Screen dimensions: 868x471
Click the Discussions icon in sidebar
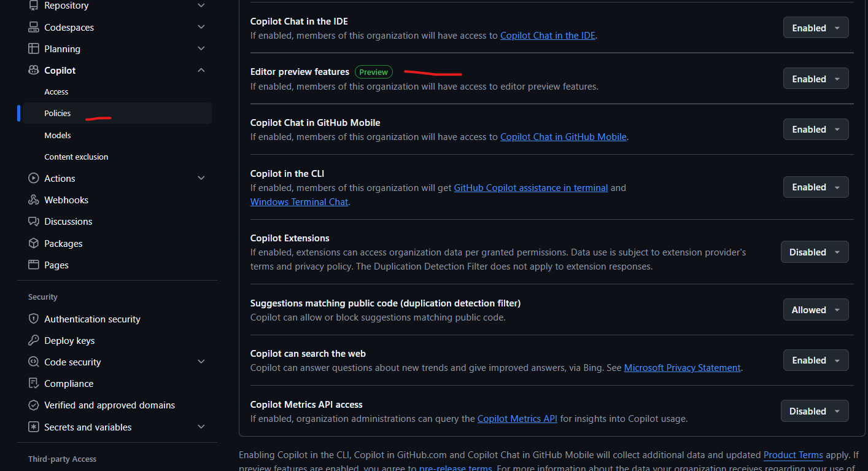coord(33,221)
